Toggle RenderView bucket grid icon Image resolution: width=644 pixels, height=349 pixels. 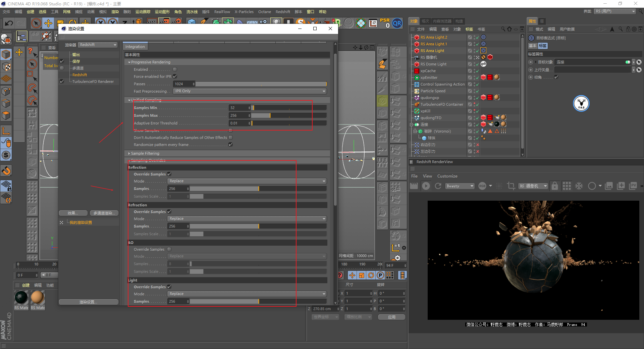tap(567, 186)
